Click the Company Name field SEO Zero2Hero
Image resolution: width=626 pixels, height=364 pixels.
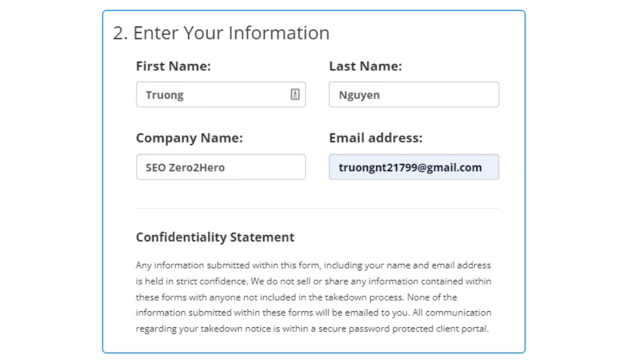[221, 167]
